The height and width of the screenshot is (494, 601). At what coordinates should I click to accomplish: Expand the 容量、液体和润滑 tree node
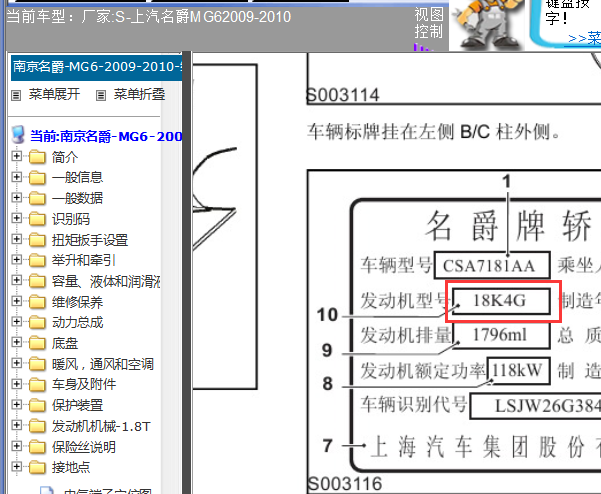tap(16, 280)
